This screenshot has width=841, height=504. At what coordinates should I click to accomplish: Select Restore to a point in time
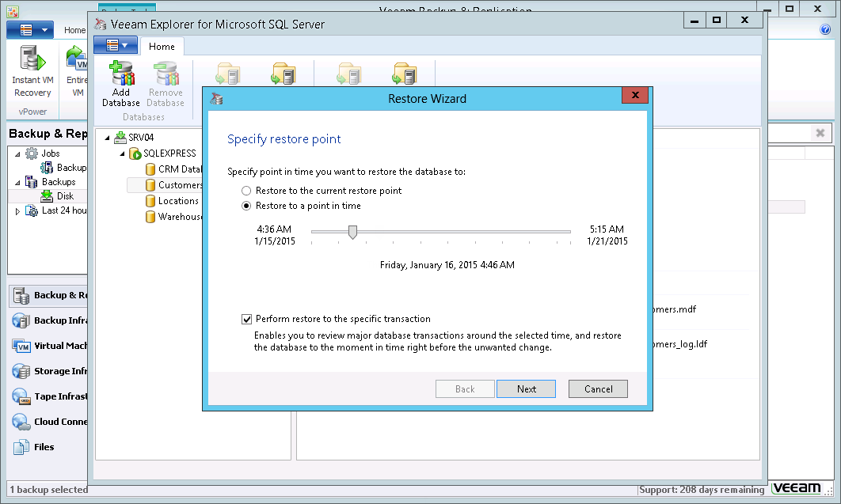tap(246, 206)
